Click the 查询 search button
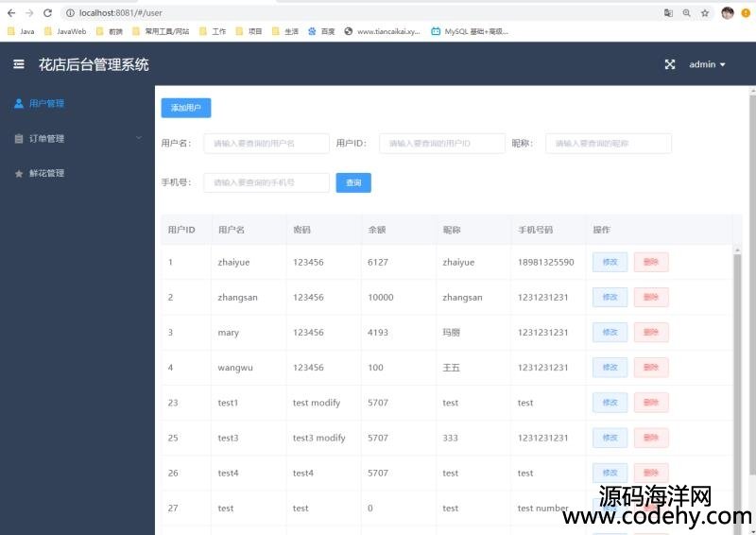This screenshot has height=535, width=756. click(353, 182)
